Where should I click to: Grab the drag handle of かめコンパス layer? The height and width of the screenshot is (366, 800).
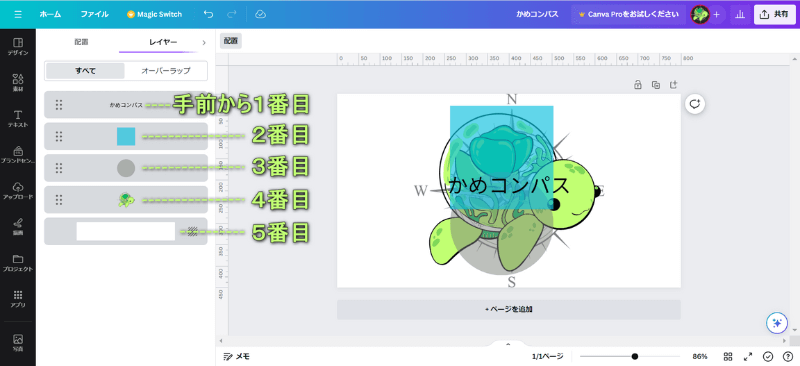click(59, 105)
